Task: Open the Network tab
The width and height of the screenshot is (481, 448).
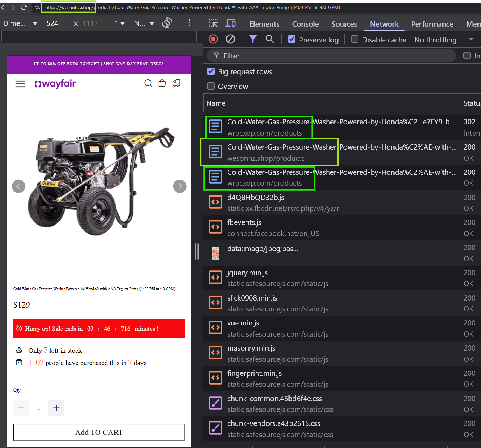Action: [384, 24]
